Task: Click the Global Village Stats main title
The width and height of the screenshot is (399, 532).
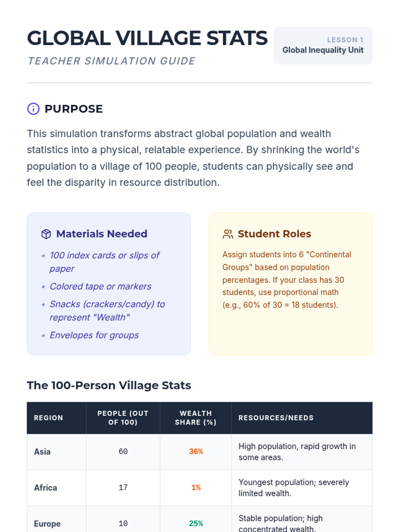Action: click(x=147, y=38)
